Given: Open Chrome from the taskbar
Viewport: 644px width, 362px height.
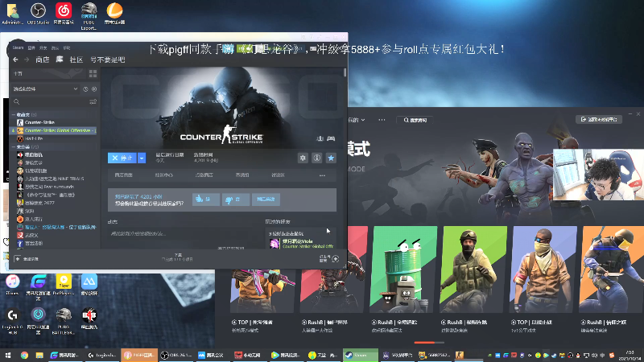Looking at the screenshot, I should (x=24, y=355).
